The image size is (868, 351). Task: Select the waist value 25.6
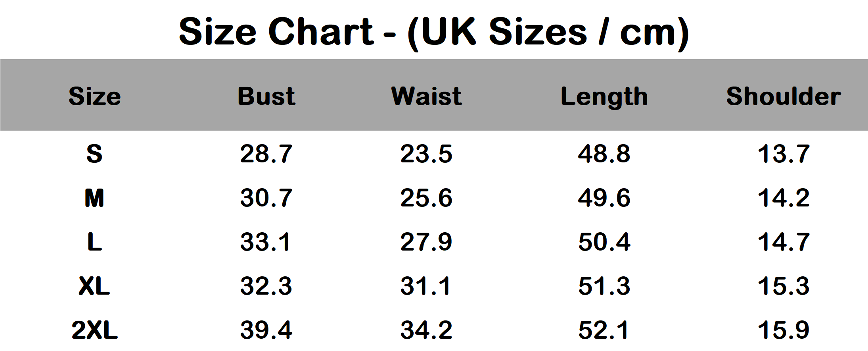[426, 198]
